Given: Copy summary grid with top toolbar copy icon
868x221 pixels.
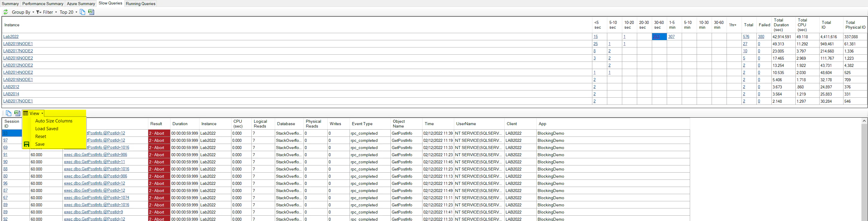Looking at the screenshot, I should click(x=83, y=12).
